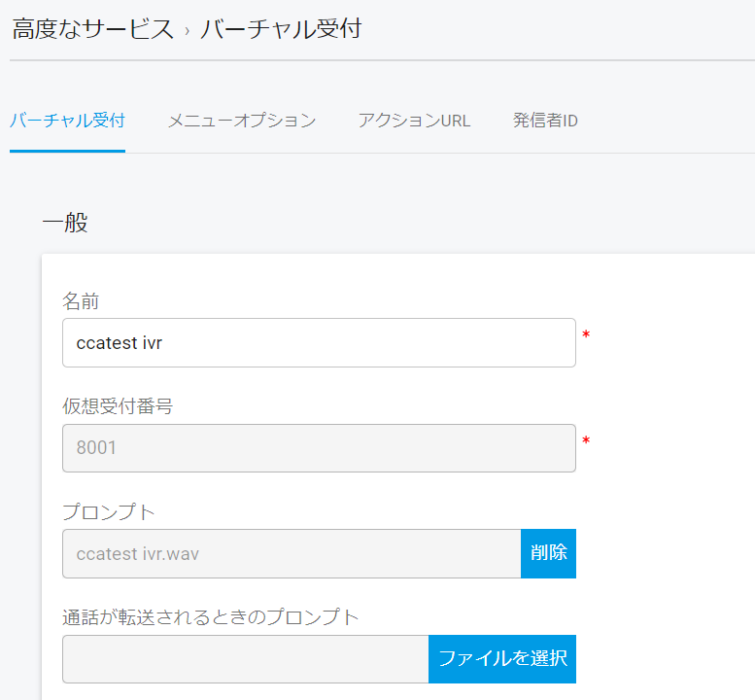Click the 通話が転送されるときのプロンプト label
The height and width of the screenshot is (700, 755).
tap(211, 617)
